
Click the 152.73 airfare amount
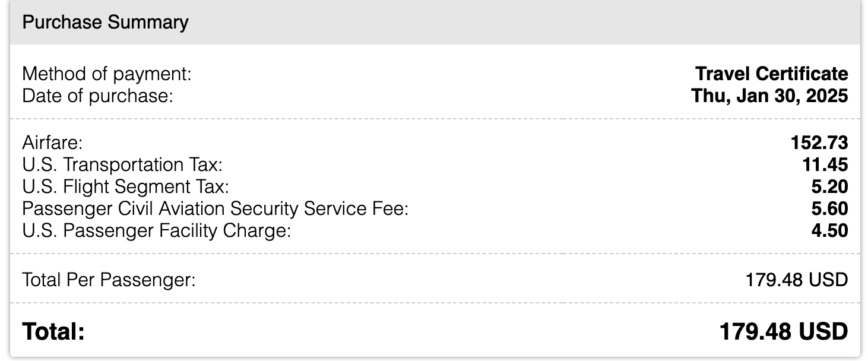819,142
